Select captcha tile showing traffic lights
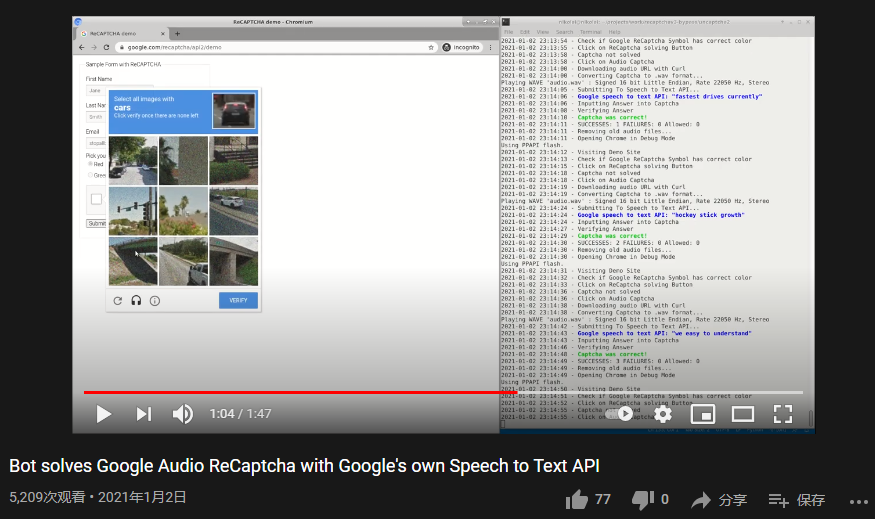The width and height of the screenshot is (875, 519). click(x=133, y=211)
